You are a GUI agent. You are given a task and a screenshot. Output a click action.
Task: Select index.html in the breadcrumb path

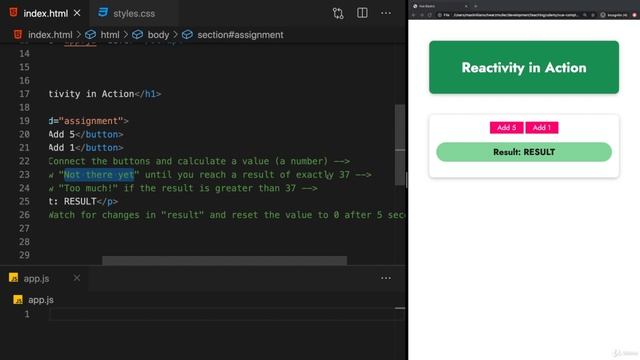click(50, 35)
